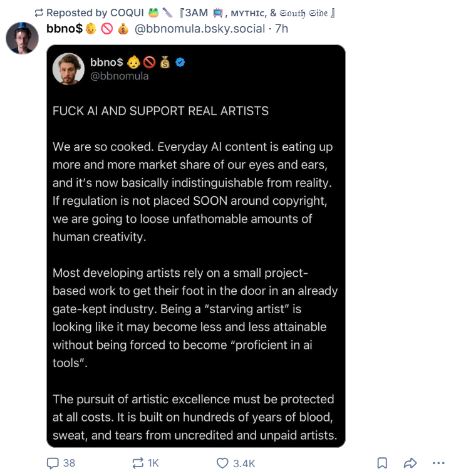This screenshot has width=461, height=476.
Task: Share the post using the arrow icon
Action: tap(410, 463)
